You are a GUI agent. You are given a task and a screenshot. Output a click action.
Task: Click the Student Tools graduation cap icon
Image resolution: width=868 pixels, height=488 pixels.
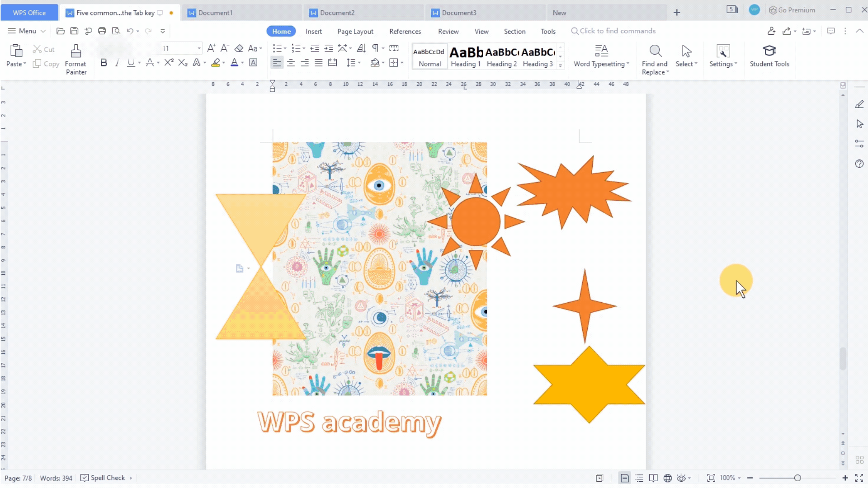click(769, 51)
